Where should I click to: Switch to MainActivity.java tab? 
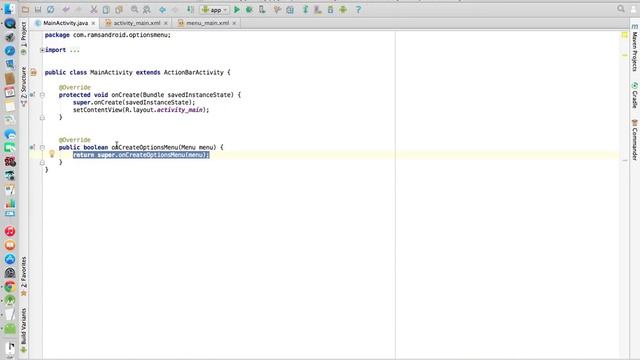65,23
